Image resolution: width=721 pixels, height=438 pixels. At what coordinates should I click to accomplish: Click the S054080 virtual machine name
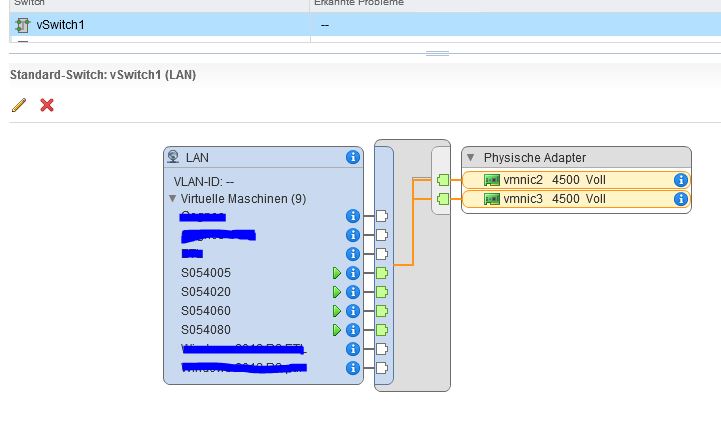tap(206, 330)
